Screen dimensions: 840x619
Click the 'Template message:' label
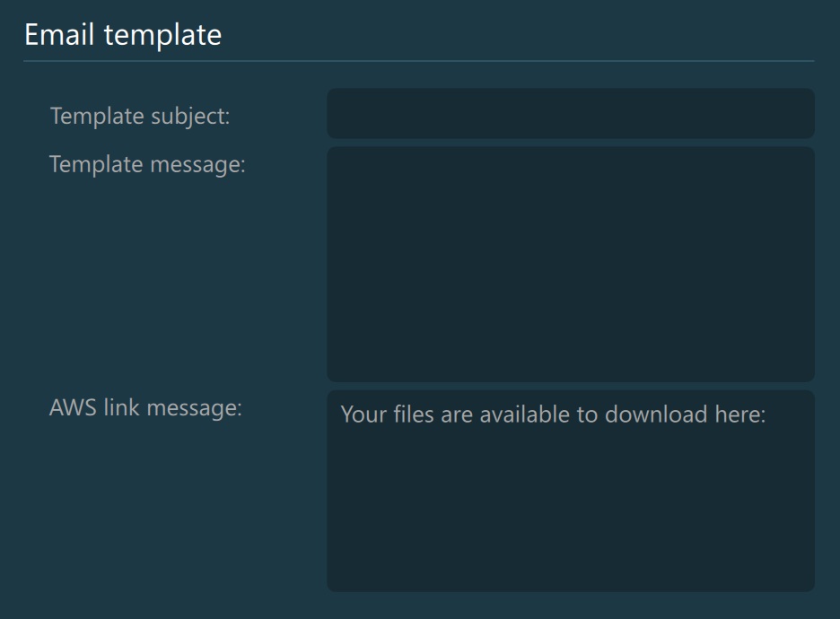tap(147, 165)
